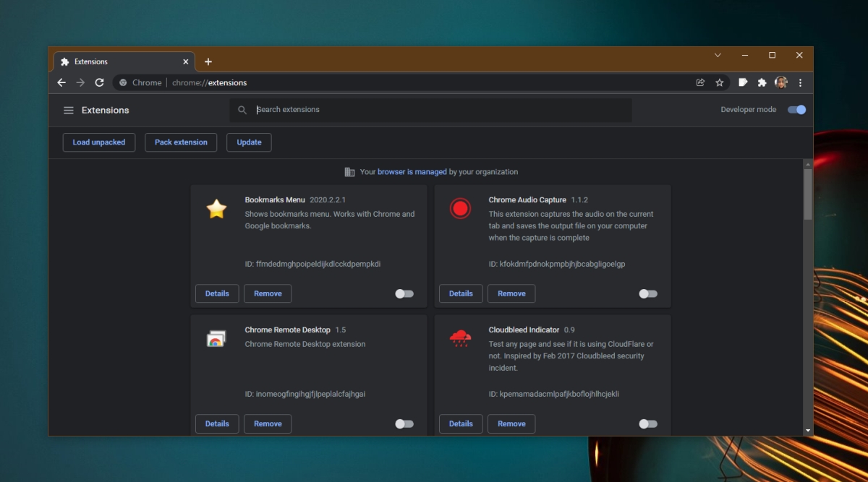
Task: Close the Extensions tab
Action: pos(186,61)
